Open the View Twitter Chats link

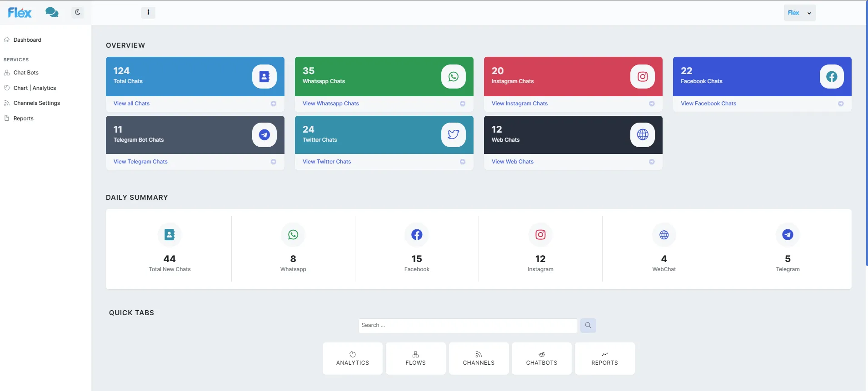pos(327,162)
